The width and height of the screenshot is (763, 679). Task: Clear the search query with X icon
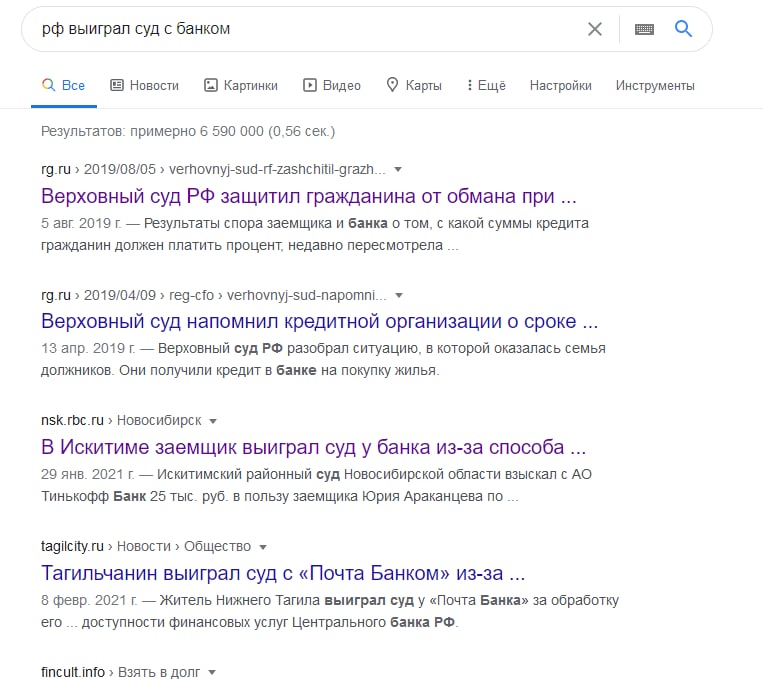(595, 29)
